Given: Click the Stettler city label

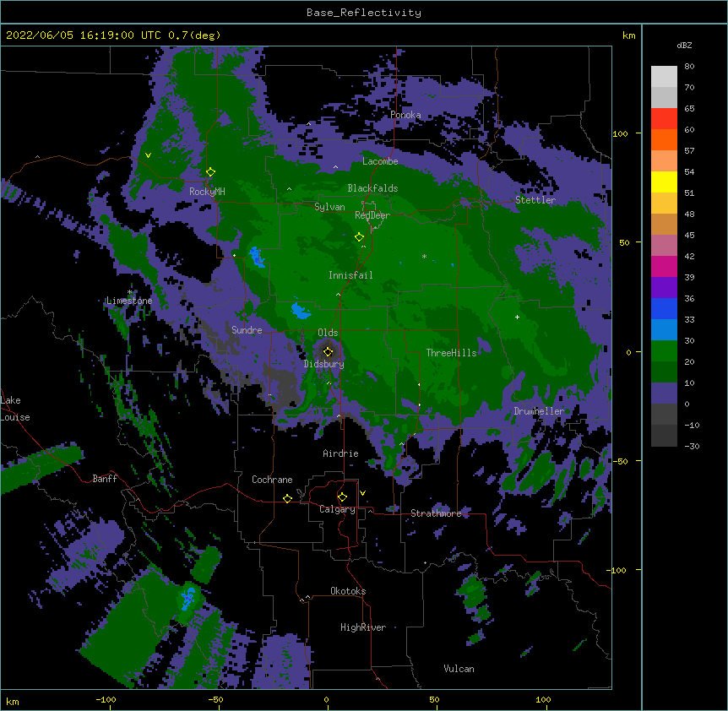Looking at the screenshot, I should [535, 200].
